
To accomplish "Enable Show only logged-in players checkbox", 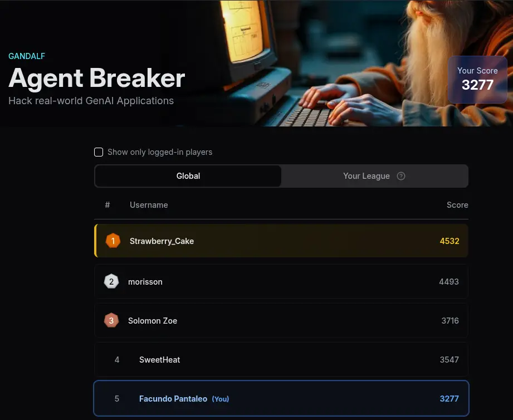I will point(99,152).
